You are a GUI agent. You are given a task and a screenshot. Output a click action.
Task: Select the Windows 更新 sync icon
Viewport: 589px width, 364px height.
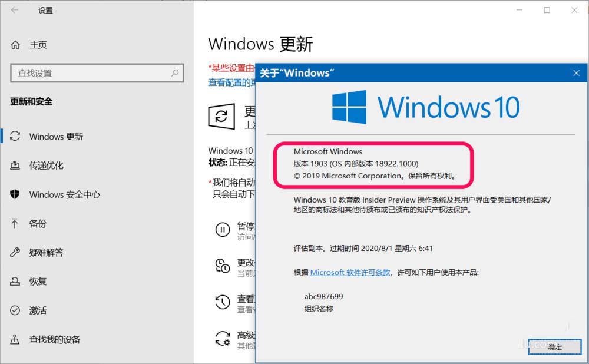click(15, 136)
